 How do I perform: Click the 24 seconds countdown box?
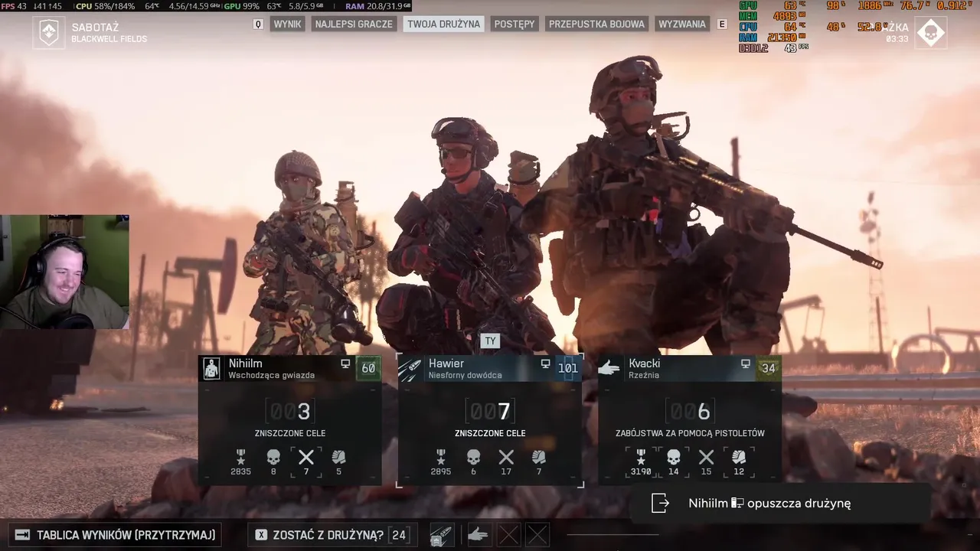[x=399, y=535]
